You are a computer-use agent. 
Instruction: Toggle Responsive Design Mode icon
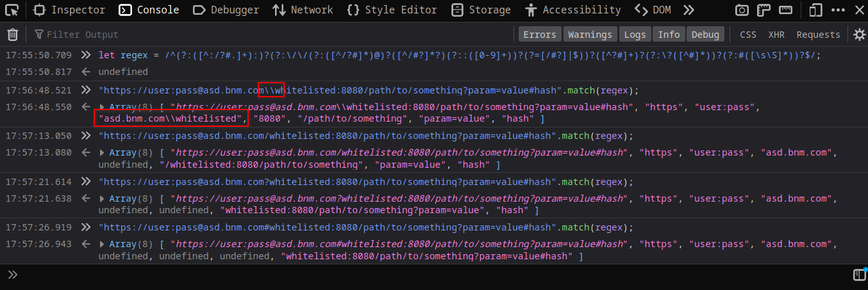click(815, 10)
